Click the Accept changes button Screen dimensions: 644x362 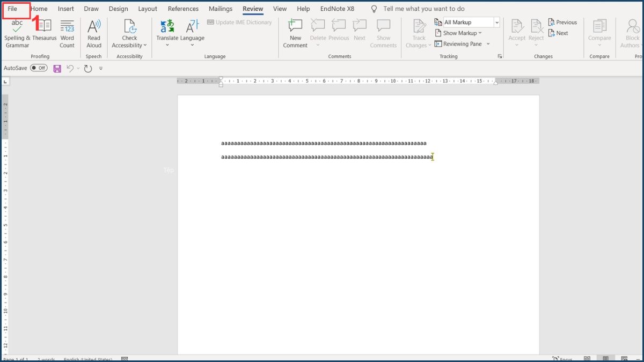[x=517, y=33]
